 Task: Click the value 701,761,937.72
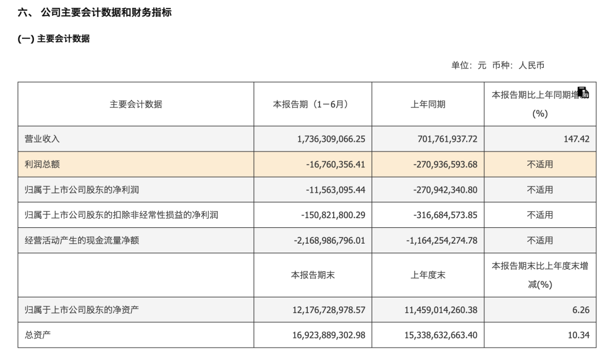448,139
